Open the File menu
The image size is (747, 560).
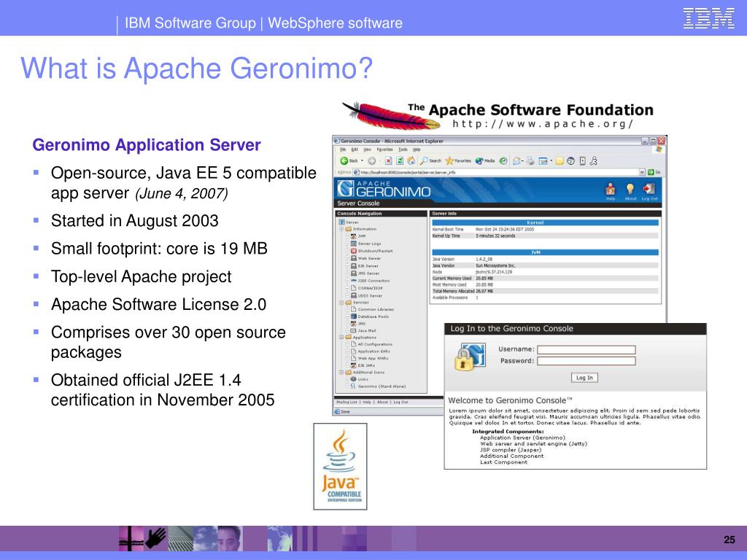coord(343,149)
